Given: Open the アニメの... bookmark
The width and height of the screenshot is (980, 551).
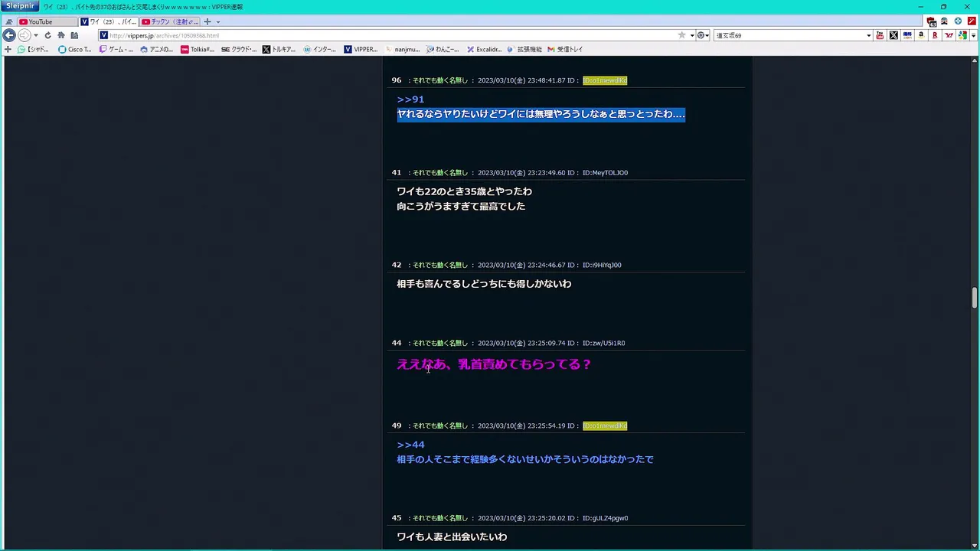Looking at the screenshot, I should [157, 49].
